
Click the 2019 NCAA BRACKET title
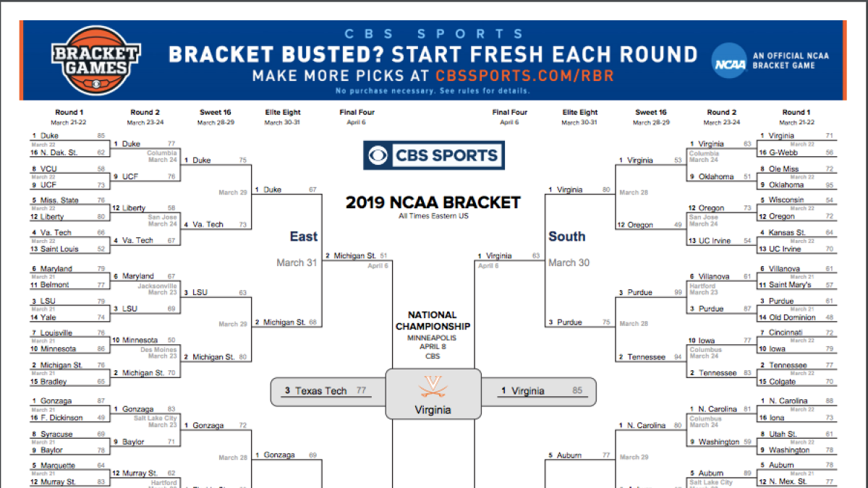coord(433,202)
